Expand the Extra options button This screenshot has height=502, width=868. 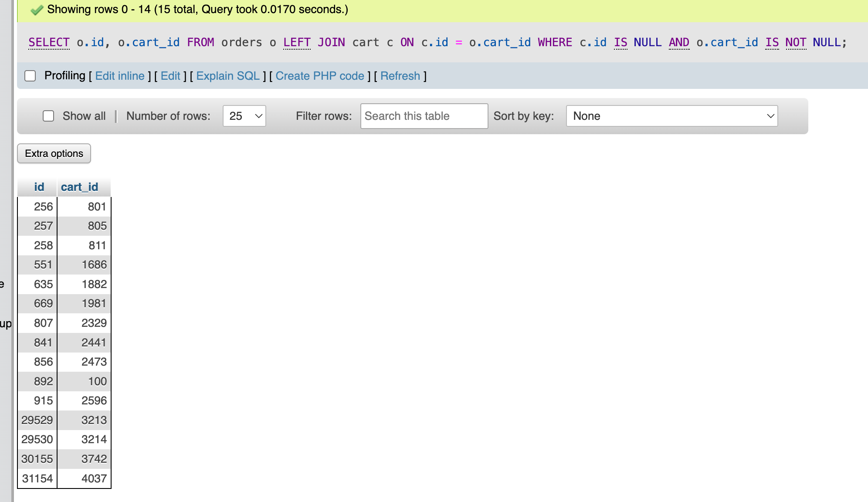54,153
